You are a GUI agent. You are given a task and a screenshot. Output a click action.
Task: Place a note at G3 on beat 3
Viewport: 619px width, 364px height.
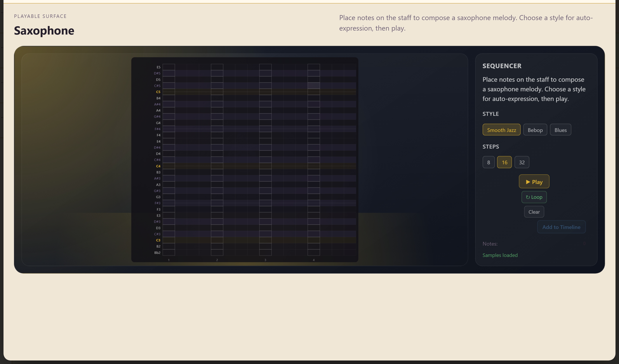(x=265, y=197)
